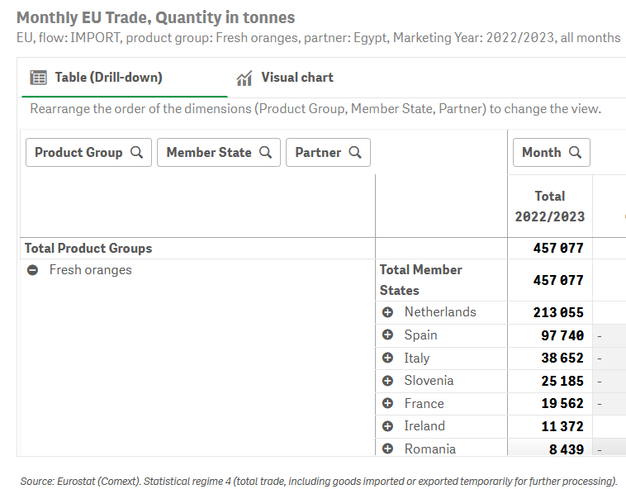626x489 pixels.
Task: Collapse the Fresh oranges row
Action: pos(33,271)
